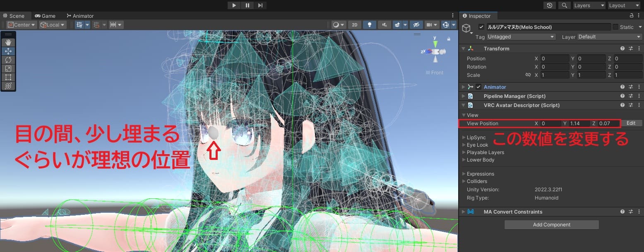Disable the Animator component checkbox
This screenshot has height=252, width=644.
479,87
